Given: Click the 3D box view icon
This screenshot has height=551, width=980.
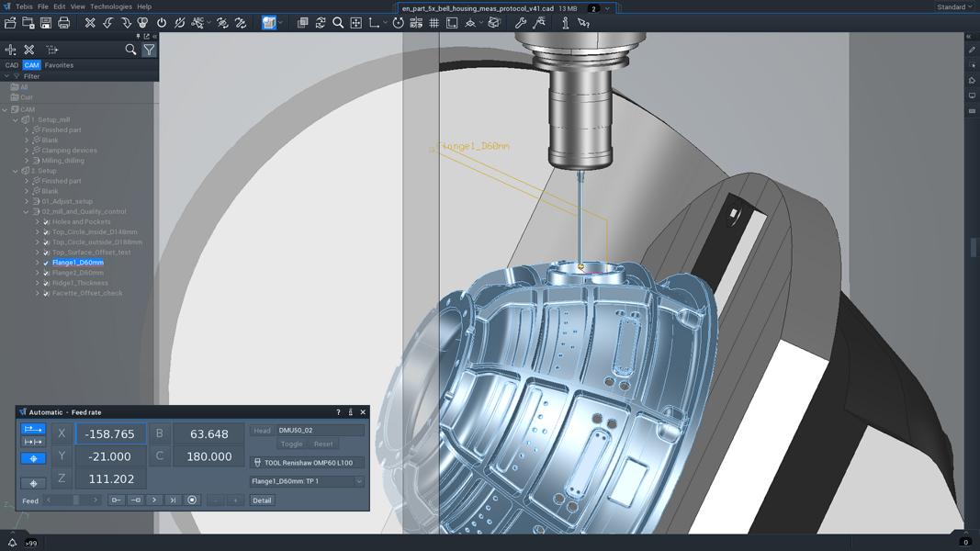Looking at the screenshot, I should [494, 23].
